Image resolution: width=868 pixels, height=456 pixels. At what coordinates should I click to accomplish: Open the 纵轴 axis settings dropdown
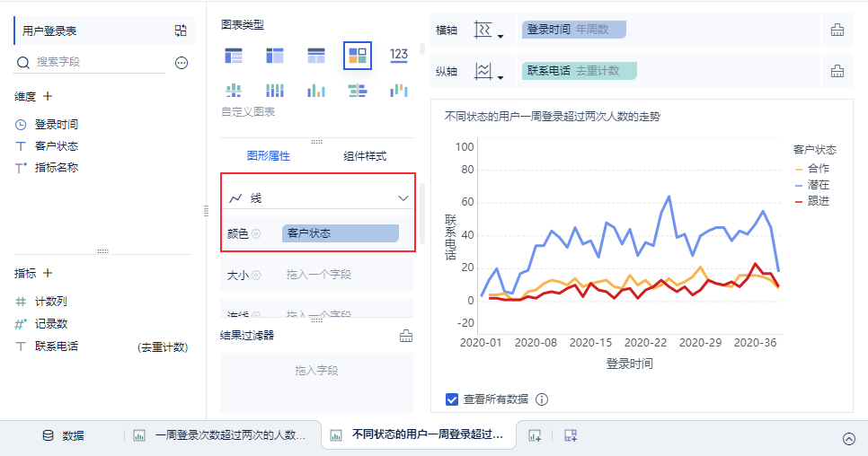pos(489,71)
